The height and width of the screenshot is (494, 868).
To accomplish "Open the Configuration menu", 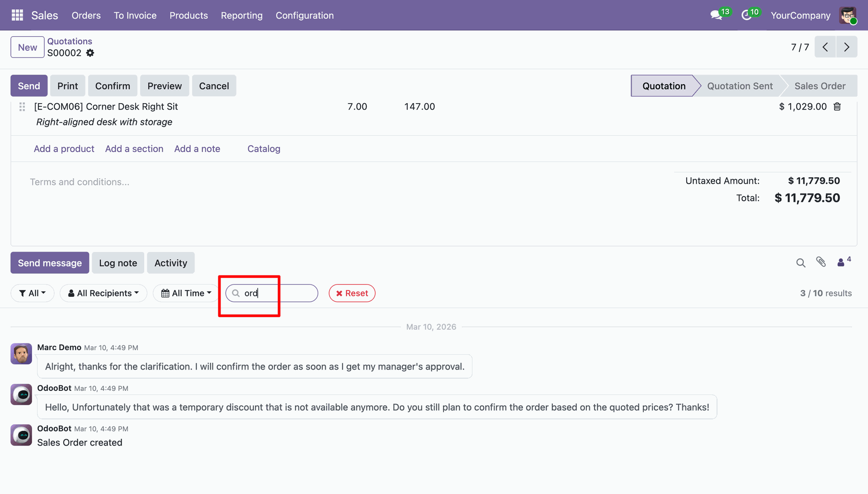I will click(x=305, y=15).
